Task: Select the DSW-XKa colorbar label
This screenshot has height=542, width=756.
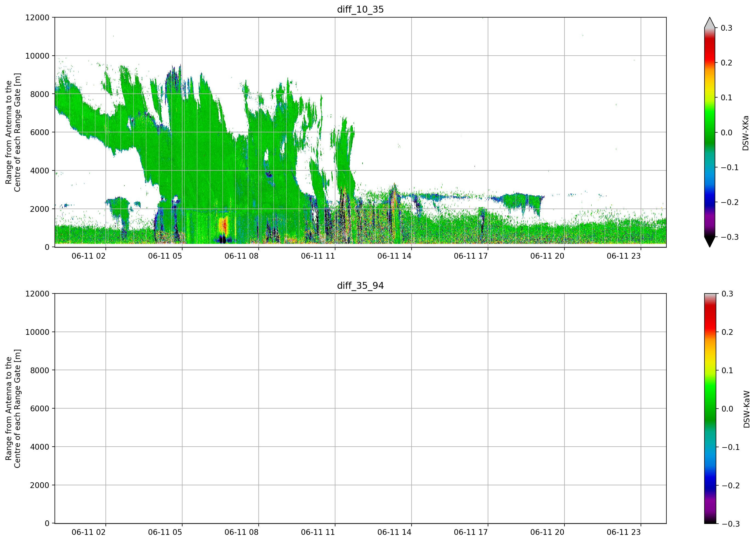Action: pos(746,133)
